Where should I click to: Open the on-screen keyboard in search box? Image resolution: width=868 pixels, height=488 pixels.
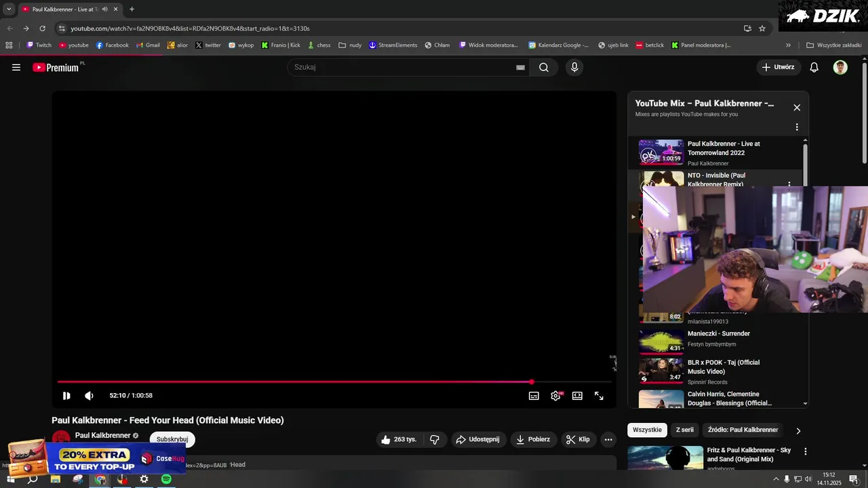click(x=520, y=67)
